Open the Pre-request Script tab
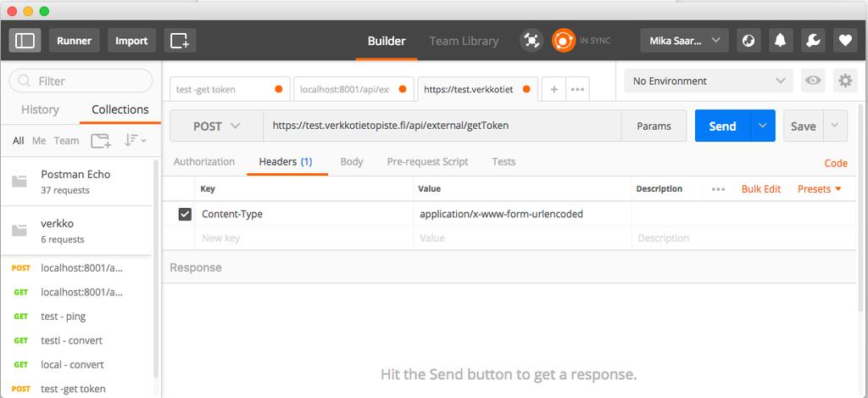 [427, 162]
